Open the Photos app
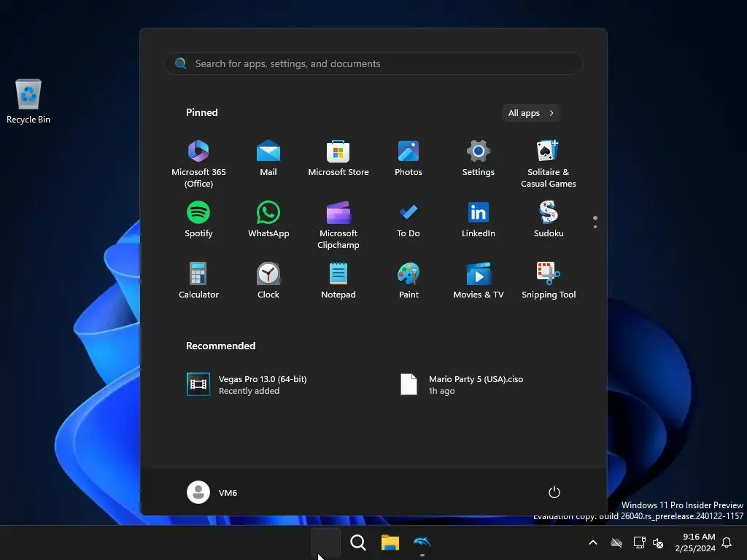Image resolution: width=747 pixels, height=560 pixels. [x=409, y=158]
